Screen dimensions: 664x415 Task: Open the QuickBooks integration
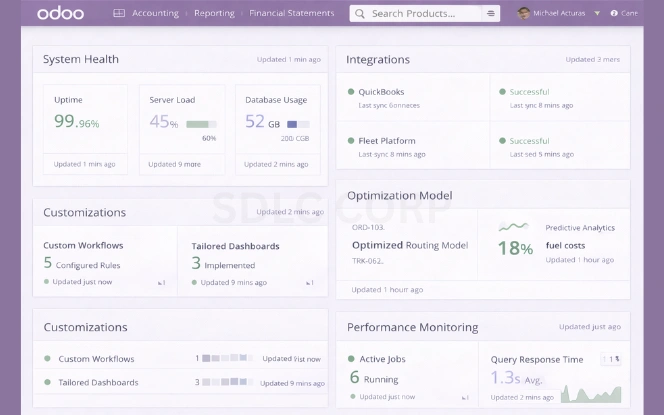[381, 92]
